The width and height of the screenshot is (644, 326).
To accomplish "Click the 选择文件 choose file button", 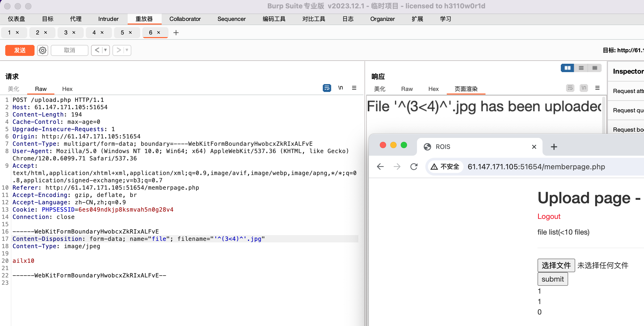I will click(x=556, y=265).
